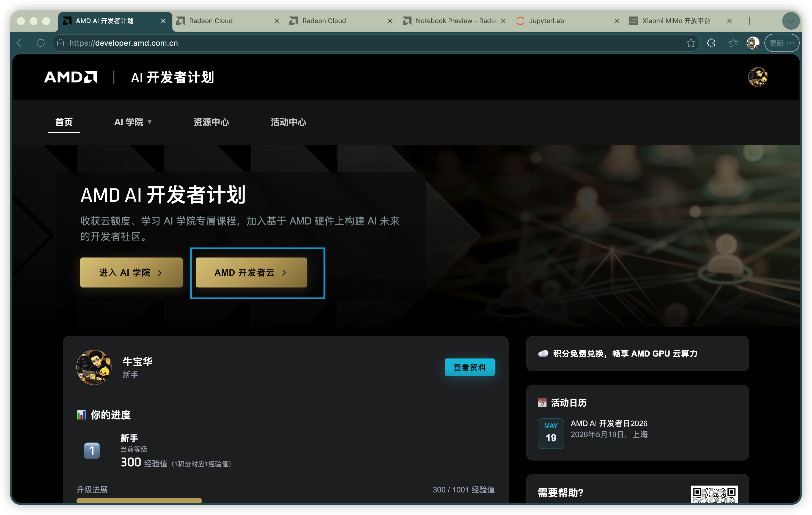Click the 需要帮助? heading

click(x=560, y=493)
